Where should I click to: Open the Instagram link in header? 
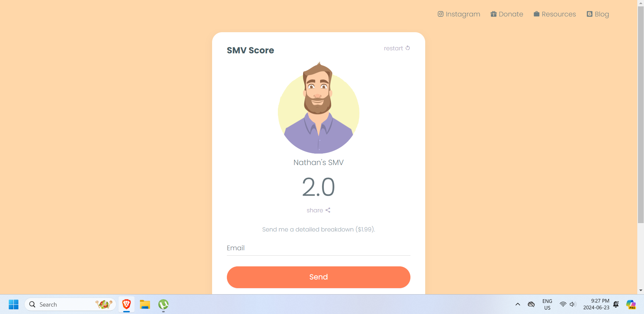coord(459,14)
